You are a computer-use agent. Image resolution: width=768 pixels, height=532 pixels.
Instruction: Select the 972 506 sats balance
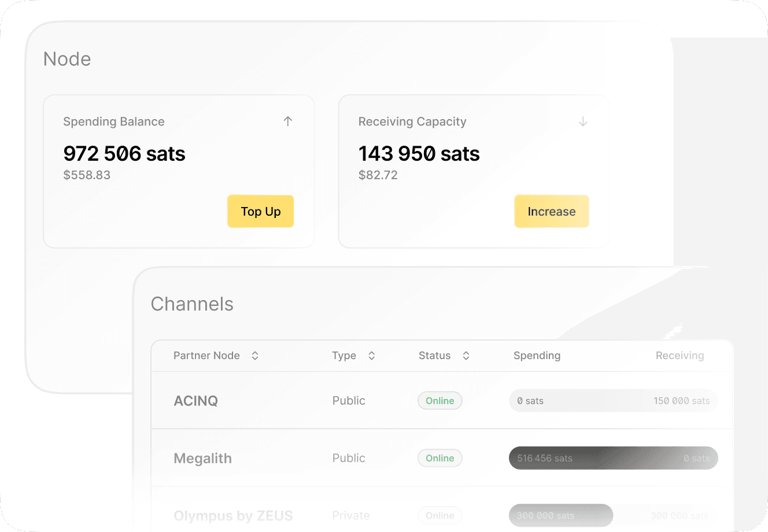pyautogui.click(x=124, y=153)
